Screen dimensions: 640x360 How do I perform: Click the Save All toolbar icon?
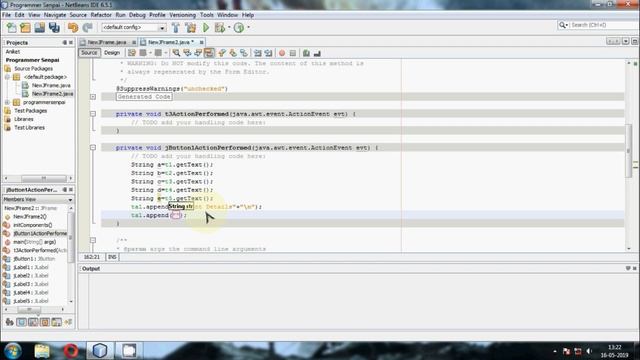[54, 27]
